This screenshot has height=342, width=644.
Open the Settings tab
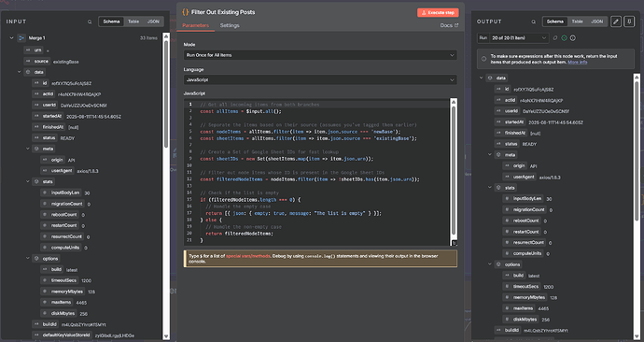(x=230, y=25)
